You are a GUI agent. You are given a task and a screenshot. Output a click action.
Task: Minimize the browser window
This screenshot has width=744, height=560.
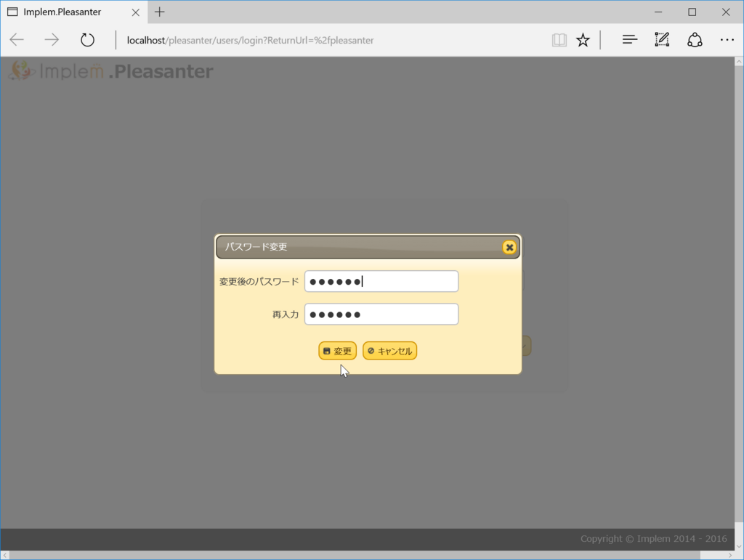[658, 12]
